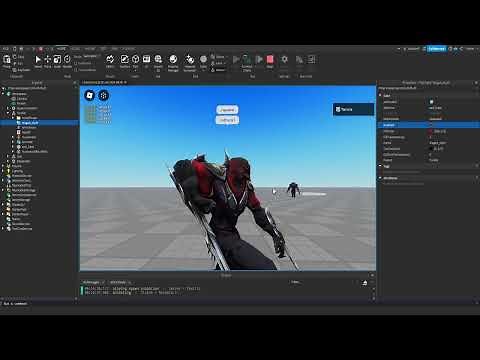Select the Camera item under Workspace
Screen dimensions: 480x360
[x=22, y=99]
